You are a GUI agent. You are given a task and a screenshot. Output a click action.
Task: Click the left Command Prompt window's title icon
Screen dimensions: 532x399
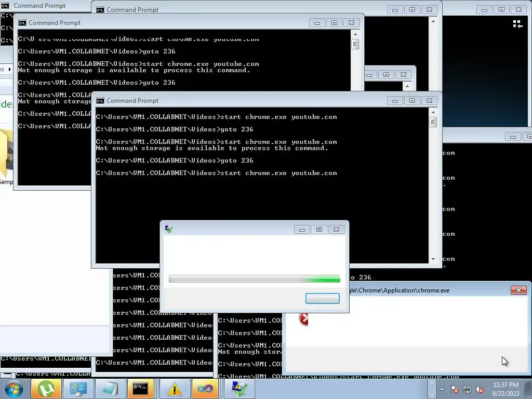(22, 23)
